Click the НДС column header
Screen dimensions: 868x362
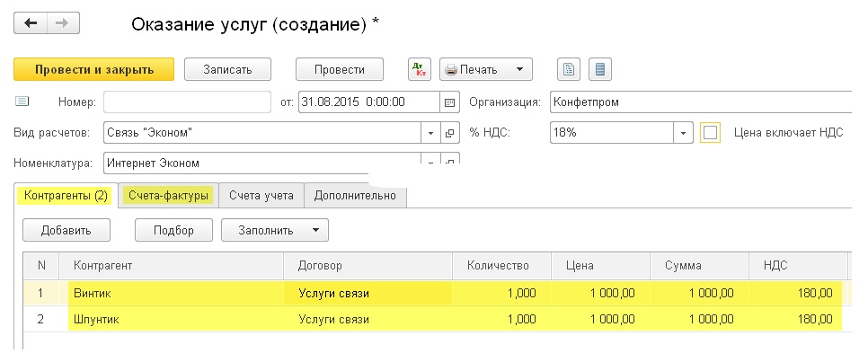[x=798, y=266]
